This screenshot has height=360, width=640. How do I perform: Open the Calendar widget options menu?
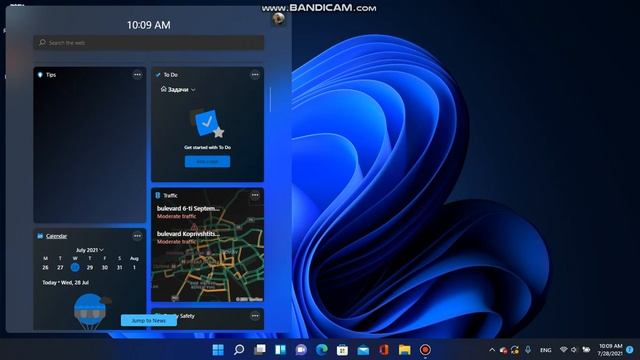pyautogui.click(x=138, y=236)
